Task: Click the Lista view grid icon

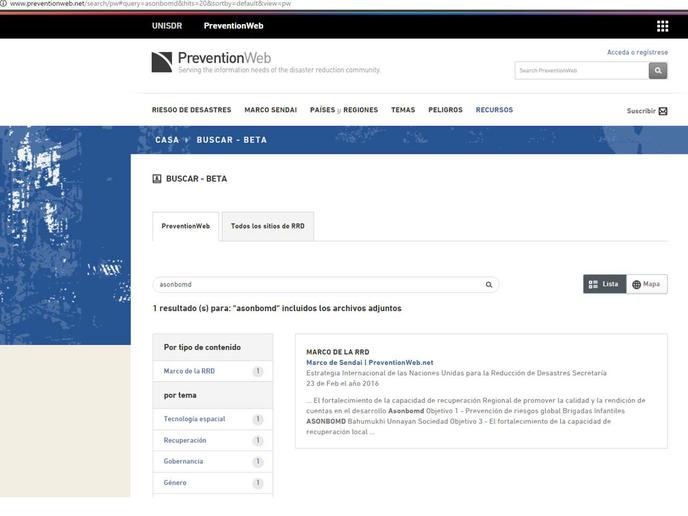Action: point(593,284)
